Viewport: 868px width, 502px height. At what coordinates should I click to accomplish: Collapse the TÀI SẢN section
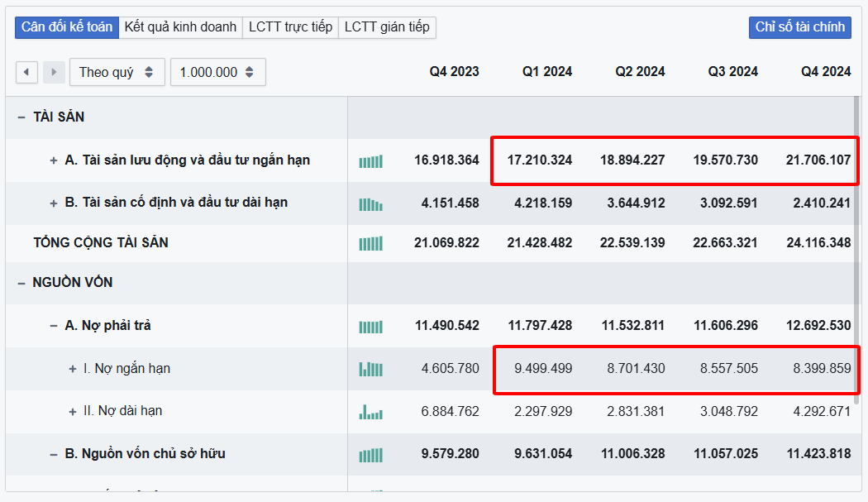tap(21, 117)
